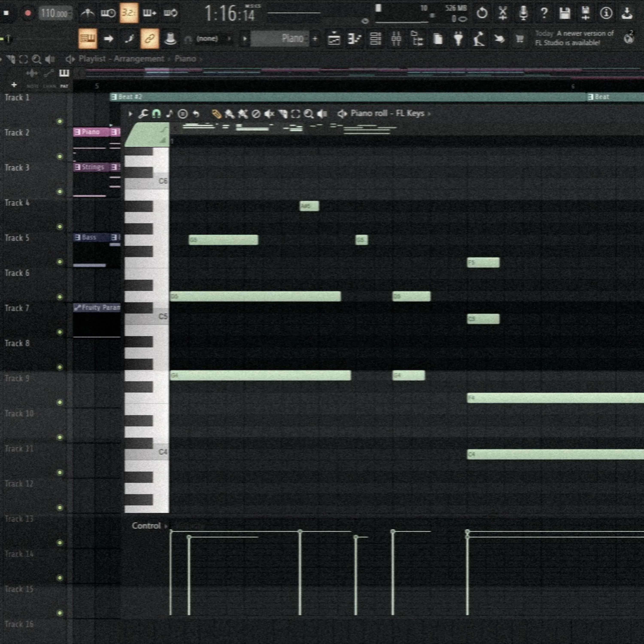
Task: Toggle the piano roll magnet snap
Action: pos(156,114)
